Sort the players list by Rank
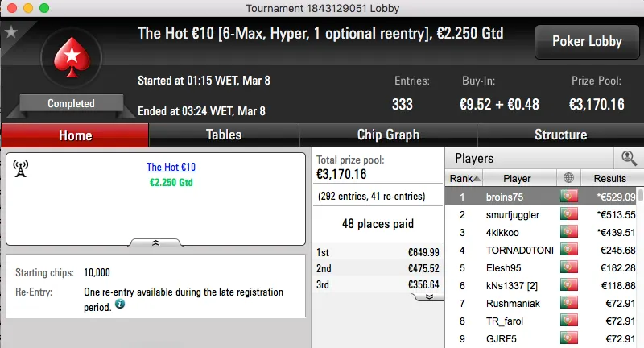Viewport: 644px width, 348px height. click(465, 178)
